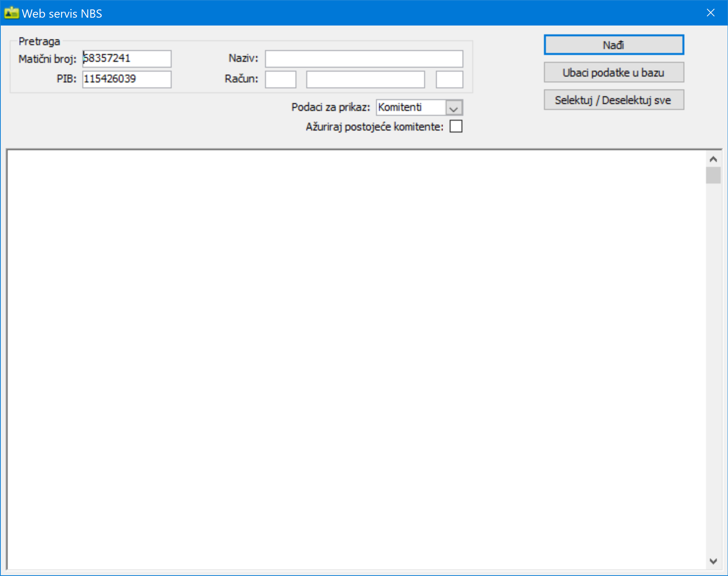Image resolution: width=728 pixels, height=576 pixels.
Task: Click the vertical scrollbar thumb
Action: click(x=713, y=175)
